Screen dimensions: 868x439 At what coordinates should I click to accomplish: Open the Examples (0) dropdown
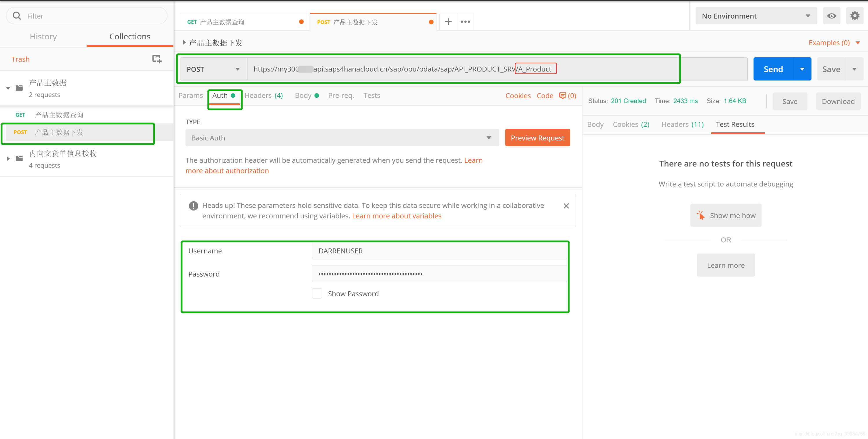pyautogui.click(x=834, y=43)
